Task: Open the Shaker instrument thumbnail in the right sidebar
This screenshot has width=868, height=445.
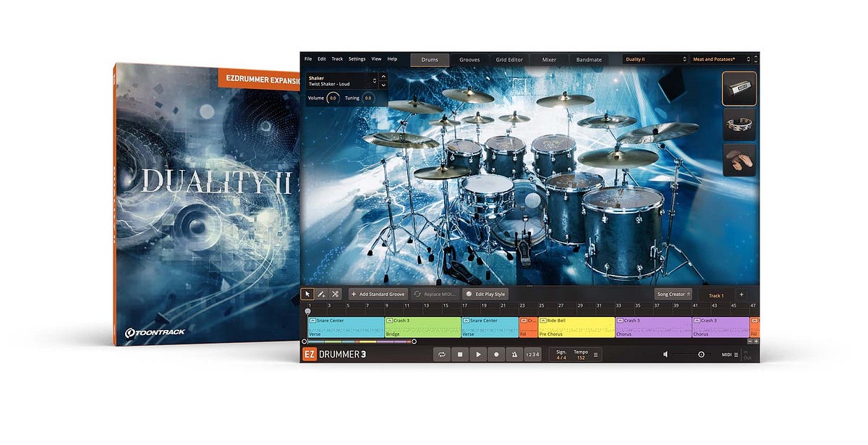Action: click(739, 88)
